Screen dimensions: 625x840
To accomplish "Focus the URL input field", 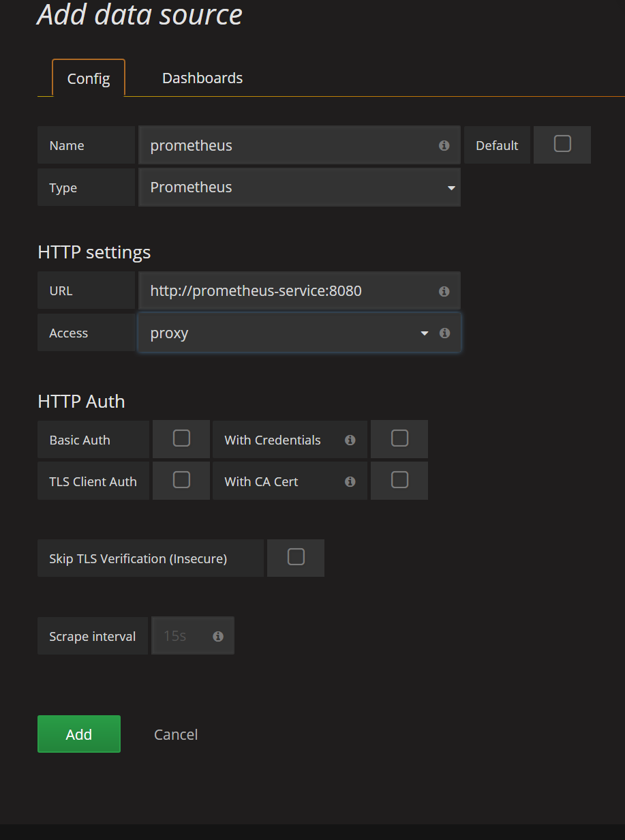I will (x=300, y=291).
